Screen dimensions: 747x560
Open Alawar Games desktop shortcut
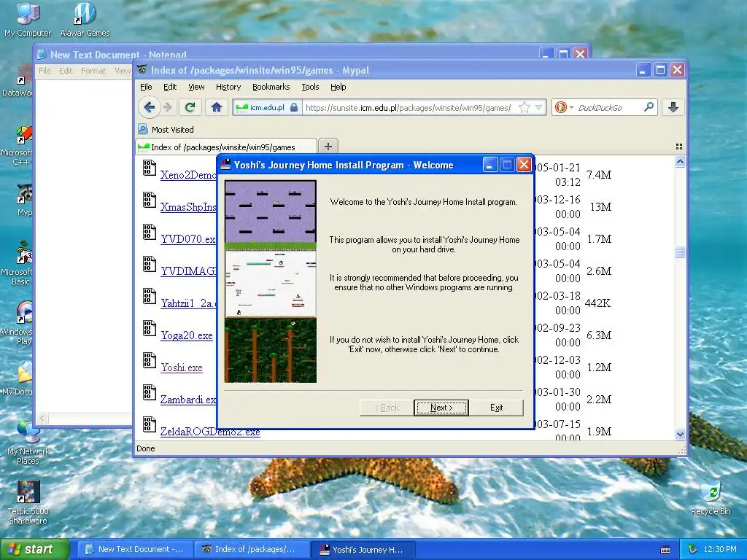tap(85, 20)
